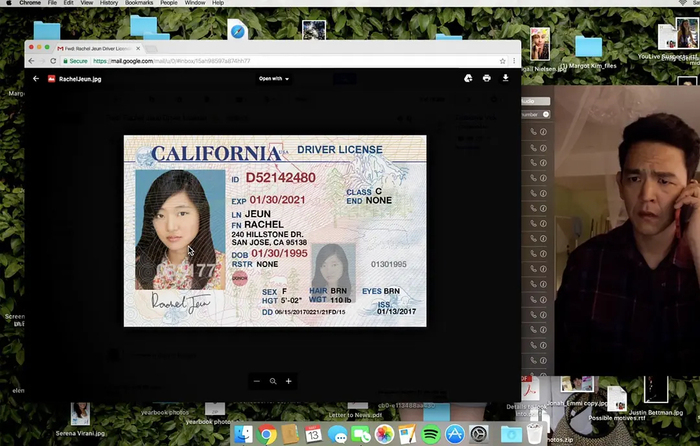Click the back arrow in image viewer
This screenshot has width=700, height=446.
coord(36,78)
